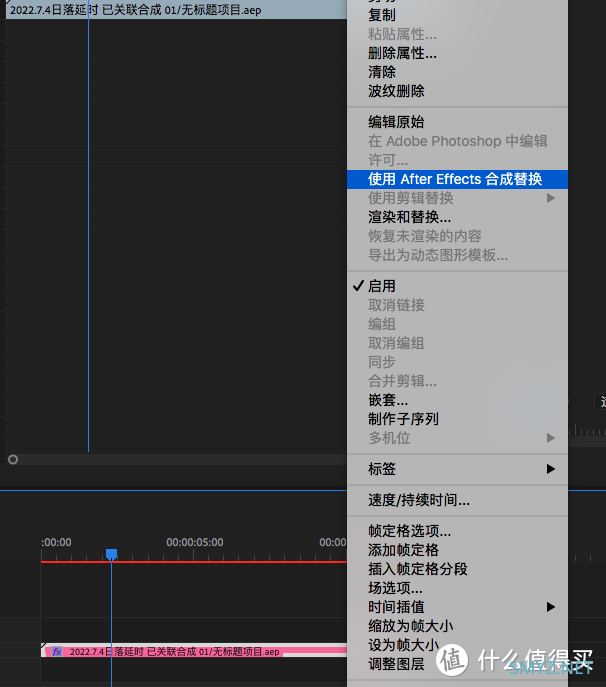606x687 pixels.
Task: Click the blue timeline playhead marker
Action: 112,554
